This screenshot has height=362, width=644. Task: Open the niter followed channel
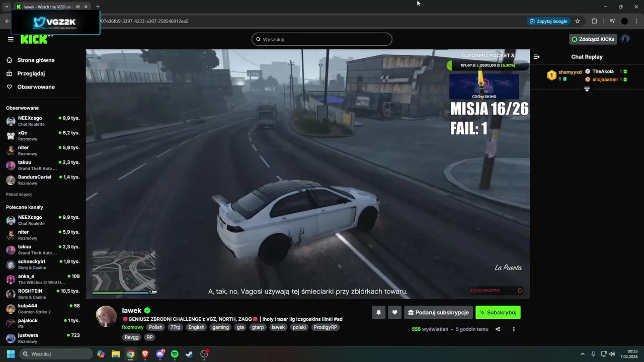(x=43, y=150)
